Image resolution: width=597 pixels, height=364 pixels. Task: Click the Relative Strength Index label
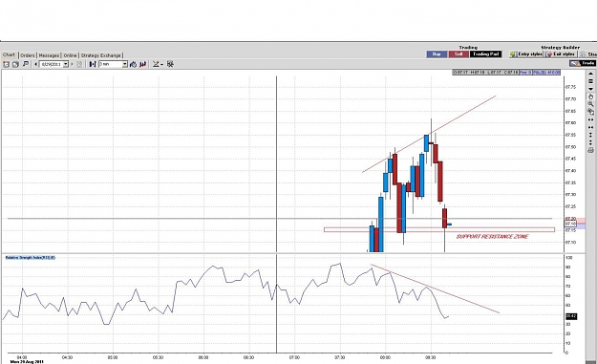(x=31, y=258)
